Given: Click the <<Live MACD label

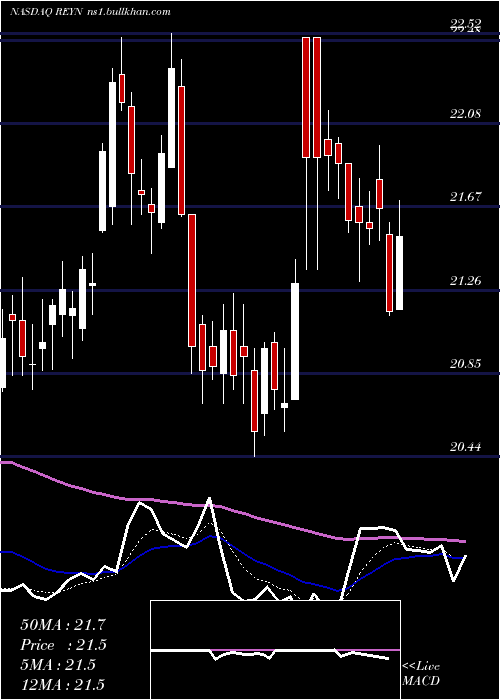Looking at the screenshot, I should tap(421, 674).
